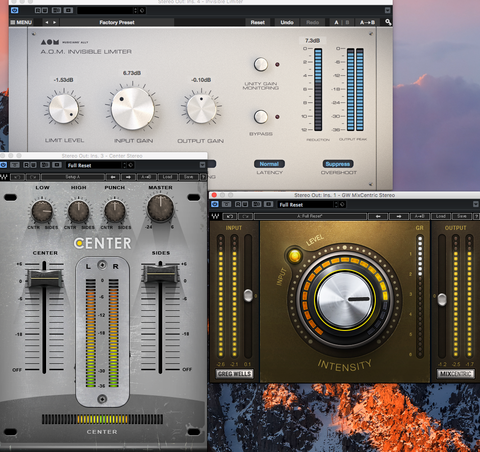Open the Factory Preset selector
Viewport: 480px width, 452px height.
click(117, 22)
